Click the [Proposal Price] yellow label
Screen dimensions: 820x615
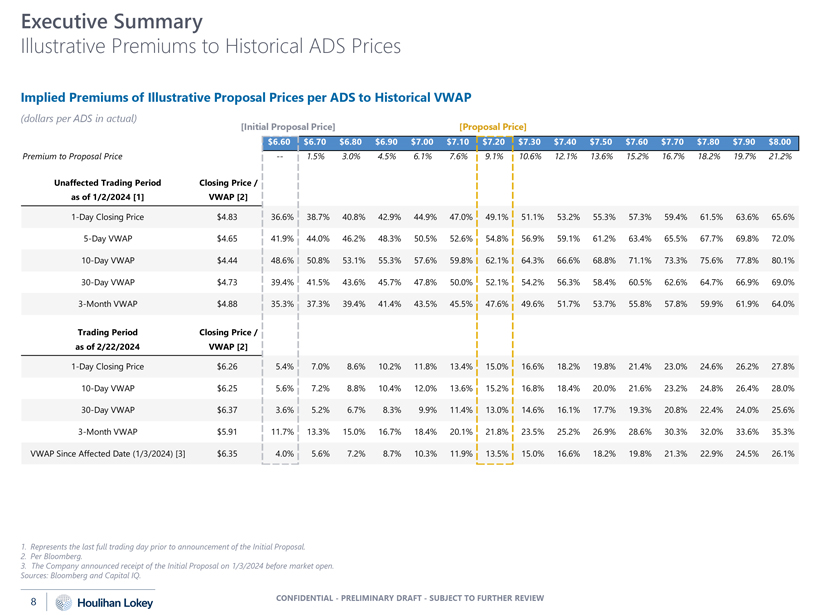[x=493, y=127]
